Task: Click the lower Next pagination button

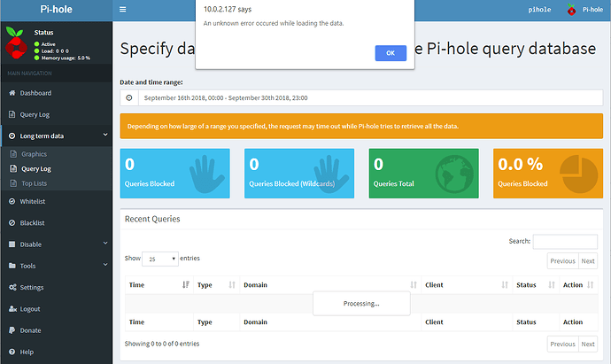Action: click(x=588, y=345)
